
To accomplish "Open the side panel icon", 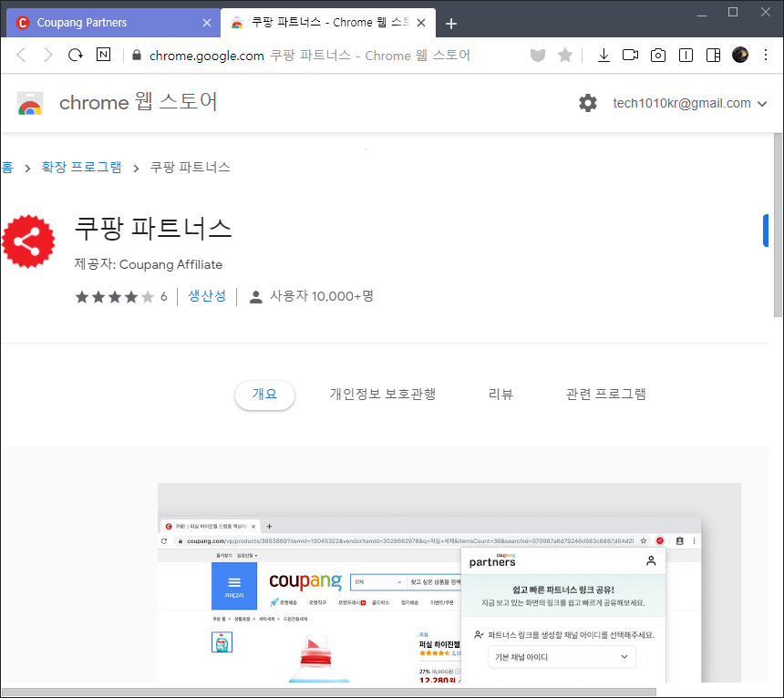I will 713,55.
